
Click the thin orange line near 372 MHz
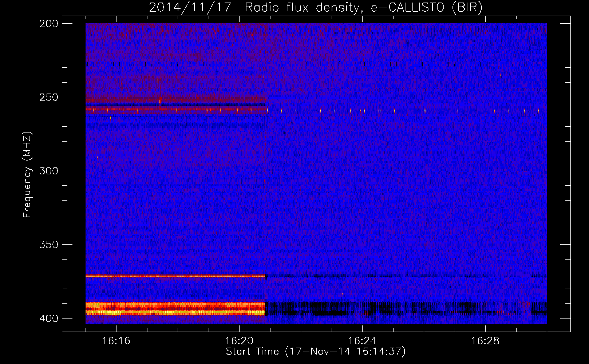(175, 276)
